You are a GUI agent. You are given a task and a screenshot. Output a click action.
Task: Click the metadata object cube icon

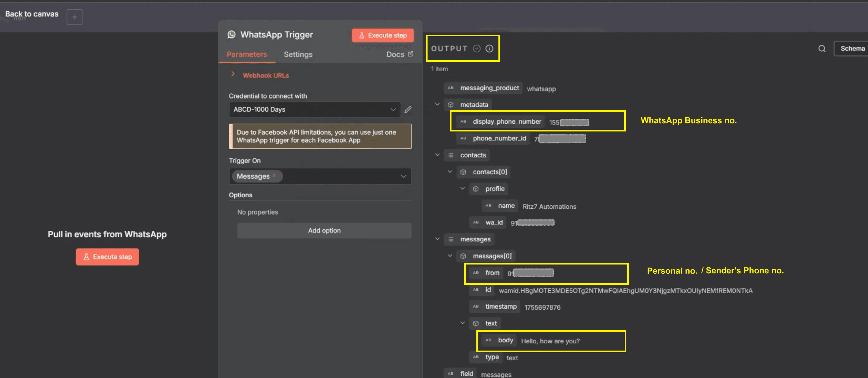click(x=451, y=105)
